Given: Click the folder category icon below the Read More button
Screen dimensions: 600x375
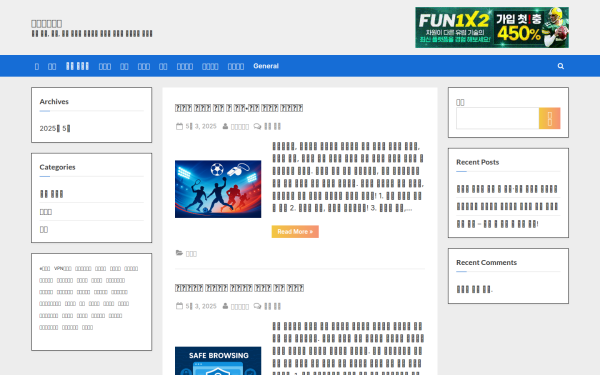Looking at the screenshot, I should pos(179,253).
